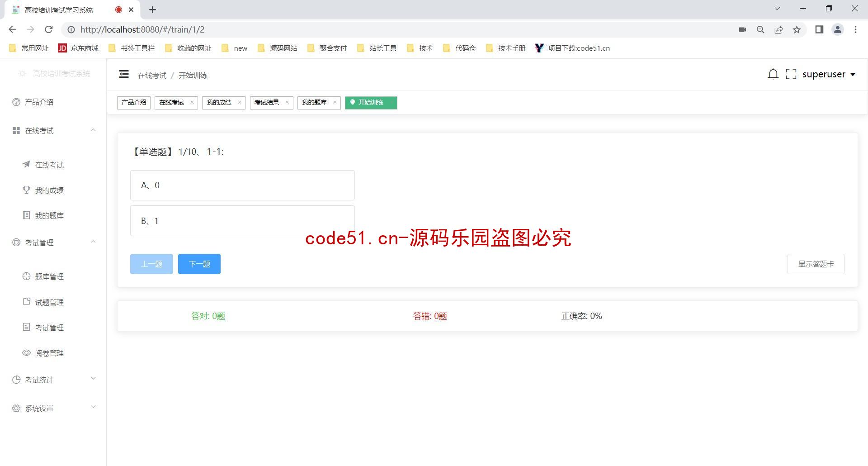Choose answer option A、0

coord(242,185)
